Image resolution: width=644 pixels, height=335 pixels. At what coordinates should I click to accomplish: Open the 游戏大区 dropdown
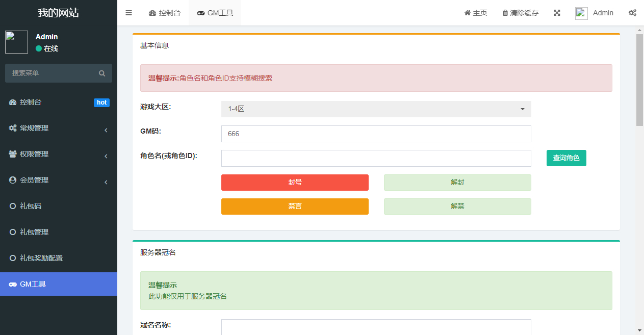(x=376, y=109)
